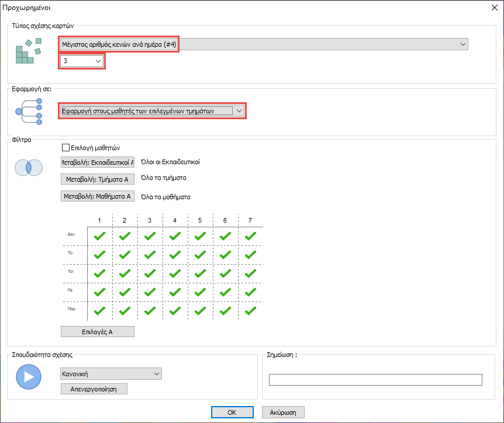
Task: Click the blue play importance icon
Action: 29,377
